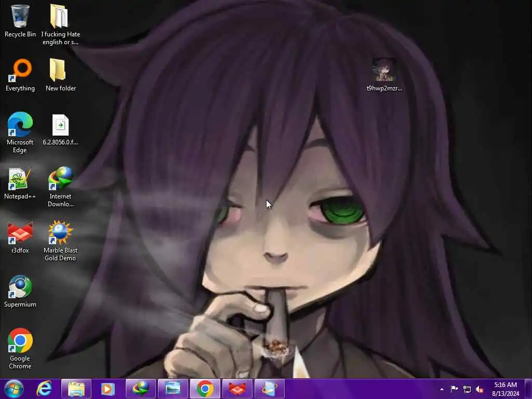Select the Recycle Bin desktop icon
This screenshot has height=399, width=532.
[x=20, y=21]
